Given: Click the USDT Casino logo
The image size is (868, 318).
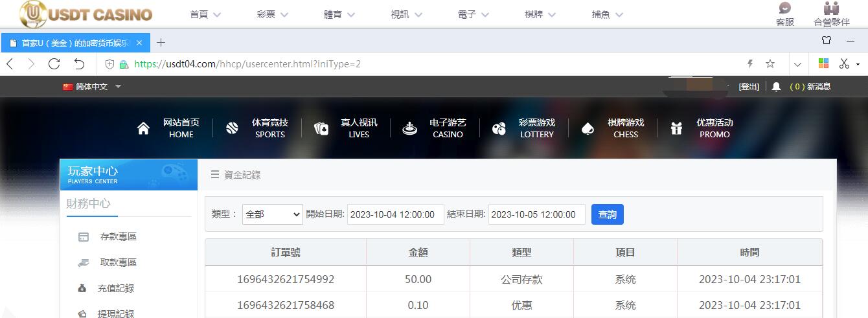Looking at the screenshot, I should (x=86, y=14).
